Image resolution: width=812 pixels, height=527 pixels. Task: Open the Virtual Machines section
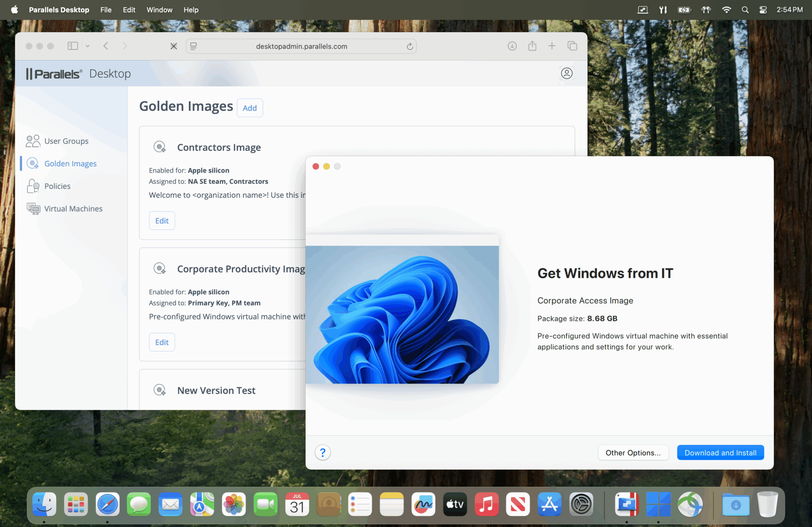click(73, 208)
